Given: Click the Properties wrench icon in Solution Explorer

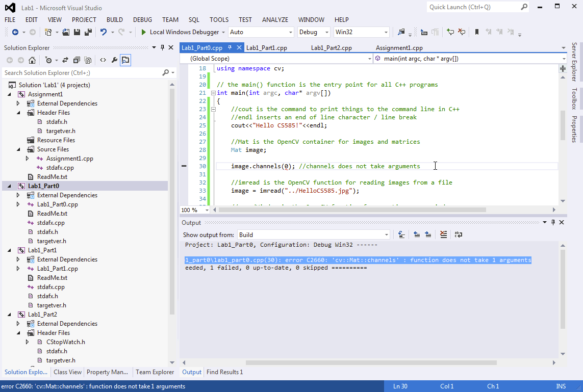Looking at the screenshot, I should [114, 60].
